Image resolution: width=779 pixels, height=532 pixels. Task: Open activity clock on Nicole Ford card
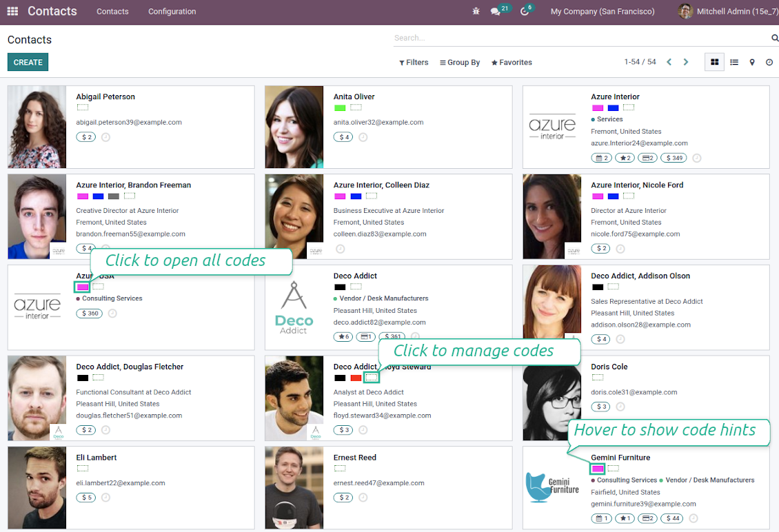click(620, 249)
